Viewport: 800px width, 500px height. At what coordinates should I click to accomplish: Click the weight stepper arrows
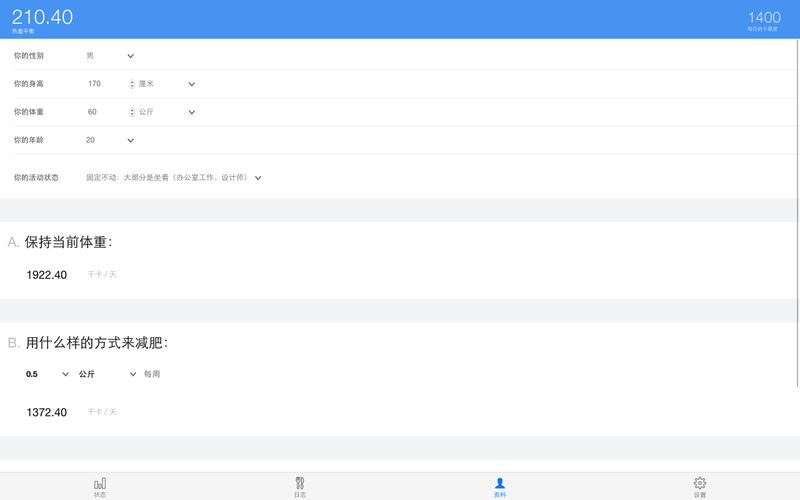point(132,112)
